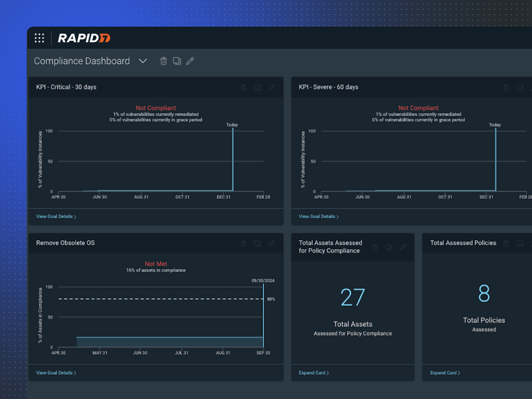Delete the Remove Obsolete OS card

pos(243,243)
